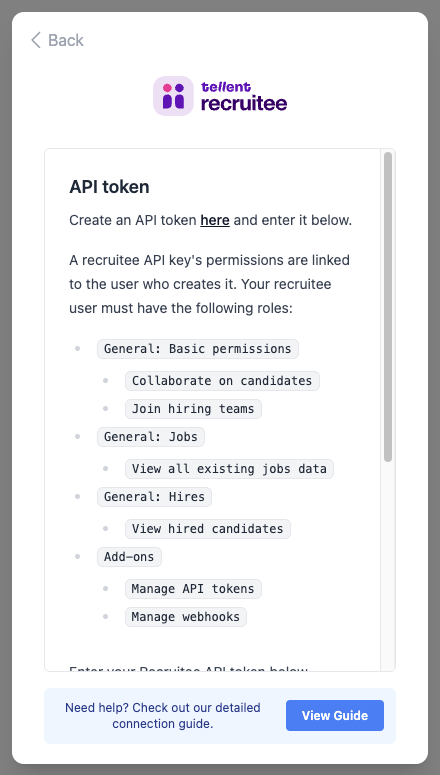Select the 'General: Basic permissions' tag
Screen dimensions: 440x775
[198, 349]
